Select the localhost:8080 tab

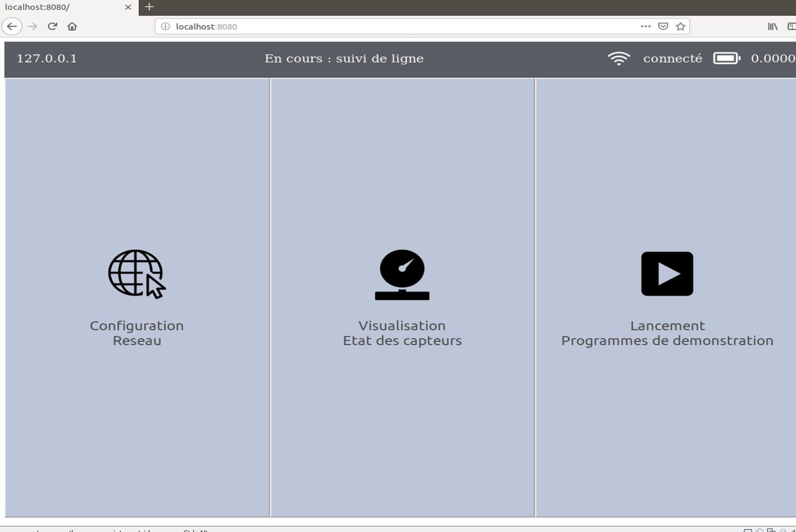pos(60,7)
